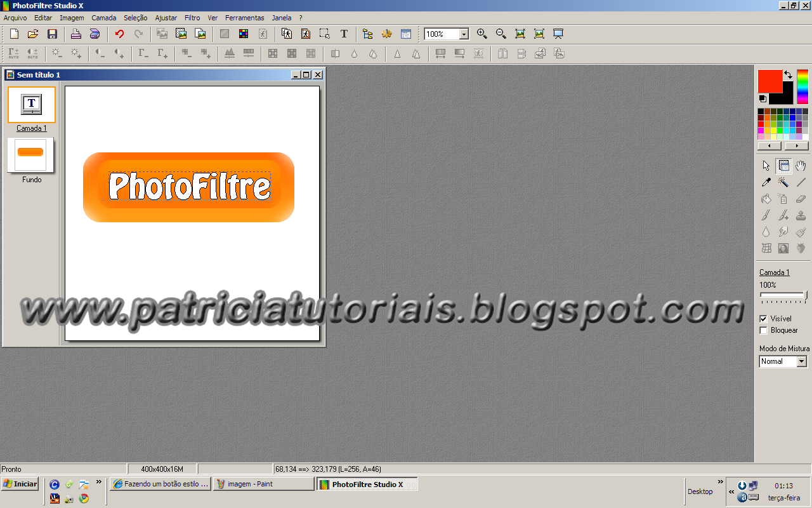Select the Clone Stamp tool

click(x=801, y=215)
